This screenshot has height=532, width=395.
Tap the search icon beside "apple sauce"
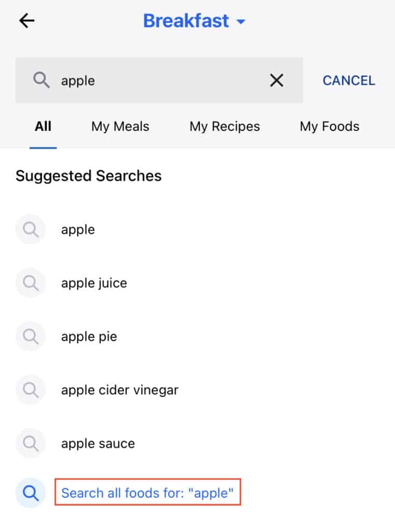(x=31, y=443)
